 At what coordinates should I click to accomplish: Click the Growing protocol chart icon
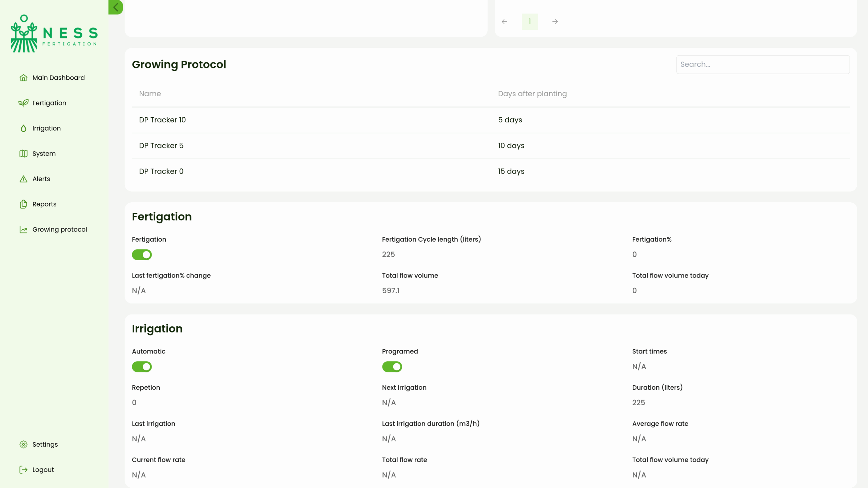[23, 229]
